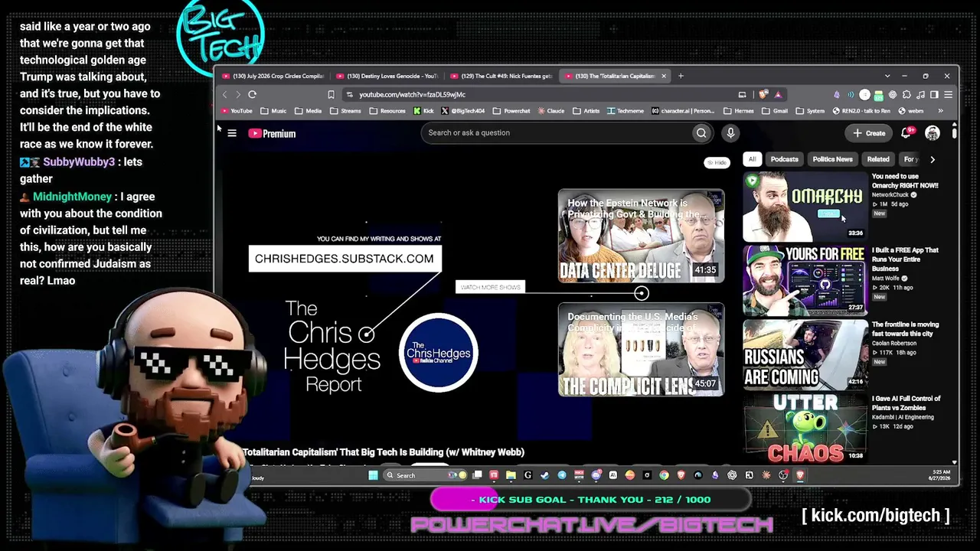Open the Streams bookmarks folder
The image size is (980, 551).
point(345,111)
